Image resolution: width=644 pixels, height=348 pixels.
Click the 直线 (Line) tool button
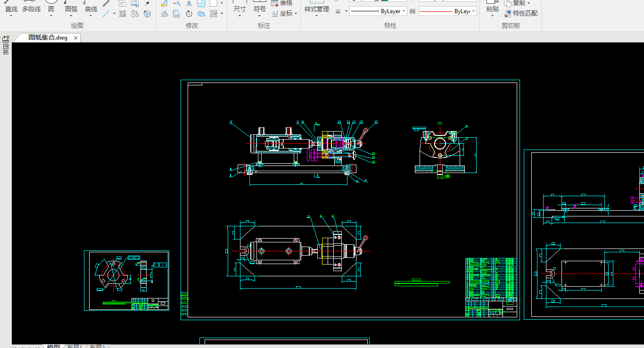[x=11, y=9]
